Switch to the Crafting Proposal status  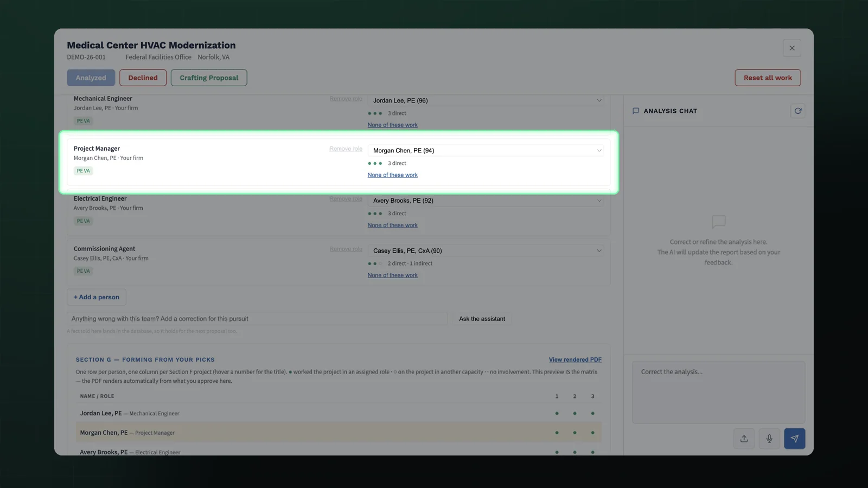(x=209, y=78)
